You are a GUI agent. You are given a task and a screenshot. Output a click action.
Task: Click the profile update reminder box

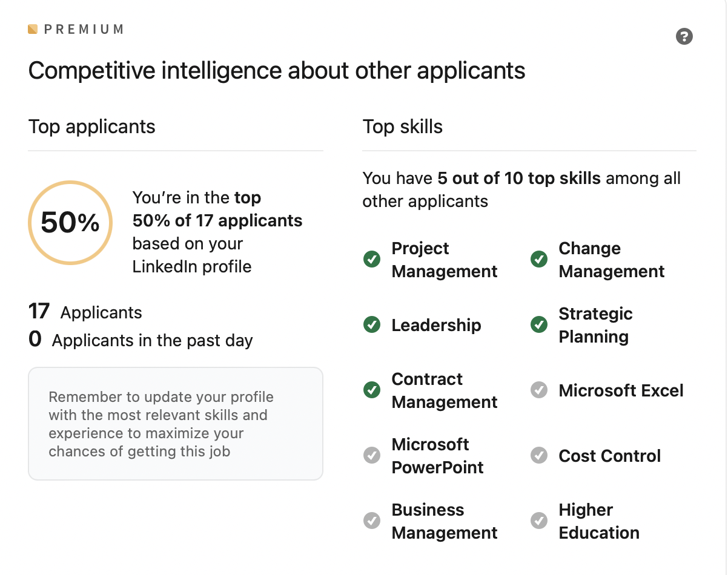[x=176, y=424]
